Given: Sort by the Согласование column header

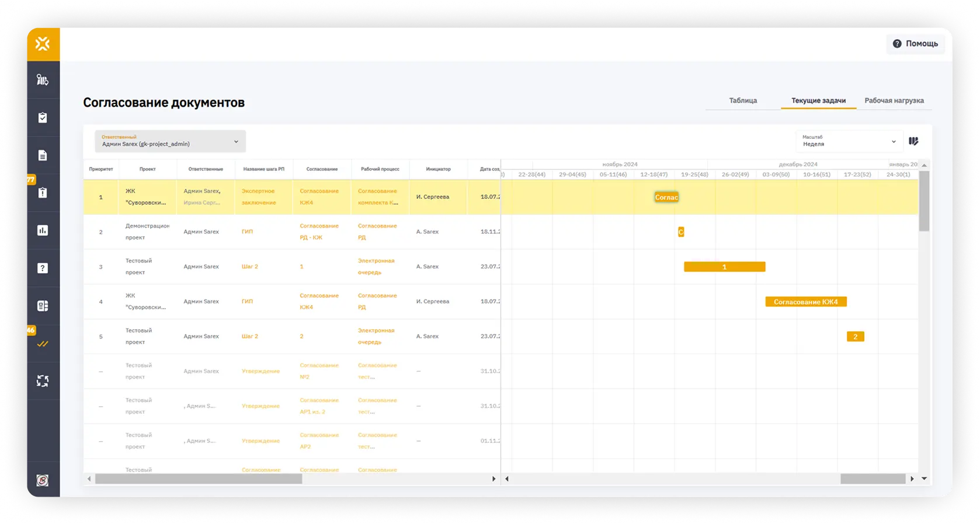Looking at the screenshot, I should pos(322,169).
